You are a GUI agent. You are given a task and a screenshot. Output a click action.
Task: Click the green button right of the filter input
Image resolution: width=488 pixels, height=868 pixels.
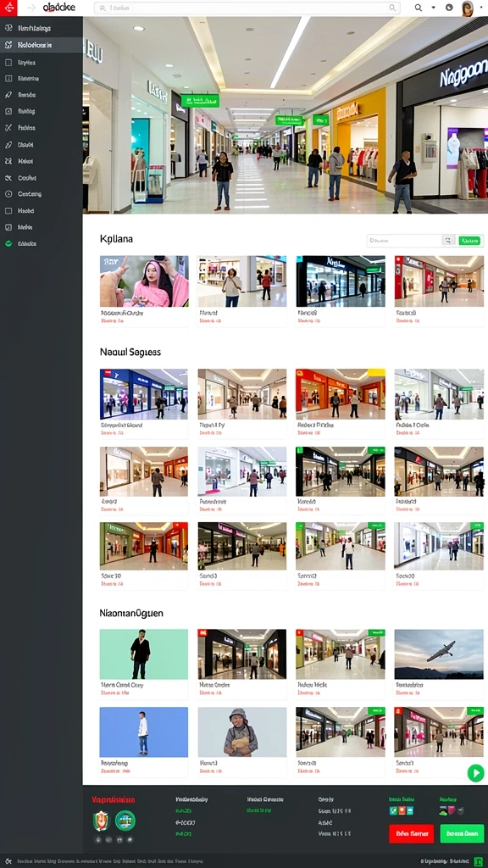(x=470, y=240)
